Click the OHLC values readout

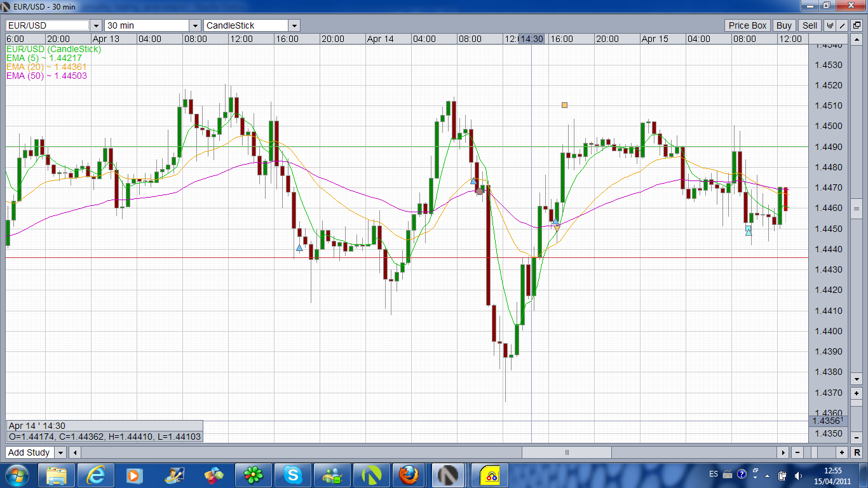coord(105,437)
